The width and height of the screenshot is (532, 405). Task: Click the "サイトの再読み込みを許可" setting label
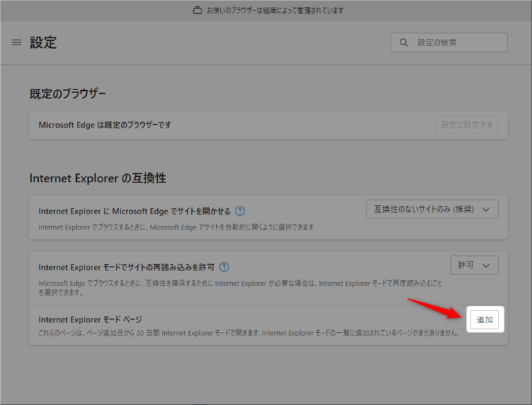pos(127,267)
